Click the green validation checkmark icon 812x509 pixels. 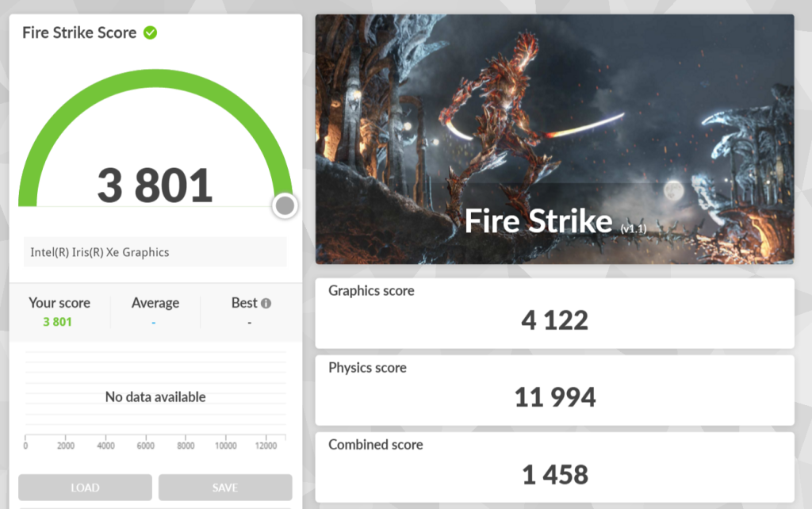(x=150, y=33)
